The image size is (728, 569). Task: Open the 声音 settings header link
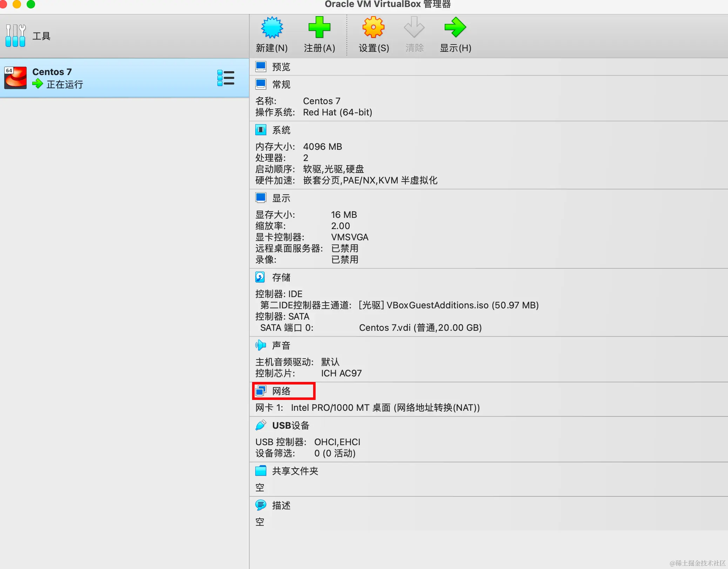281,346
